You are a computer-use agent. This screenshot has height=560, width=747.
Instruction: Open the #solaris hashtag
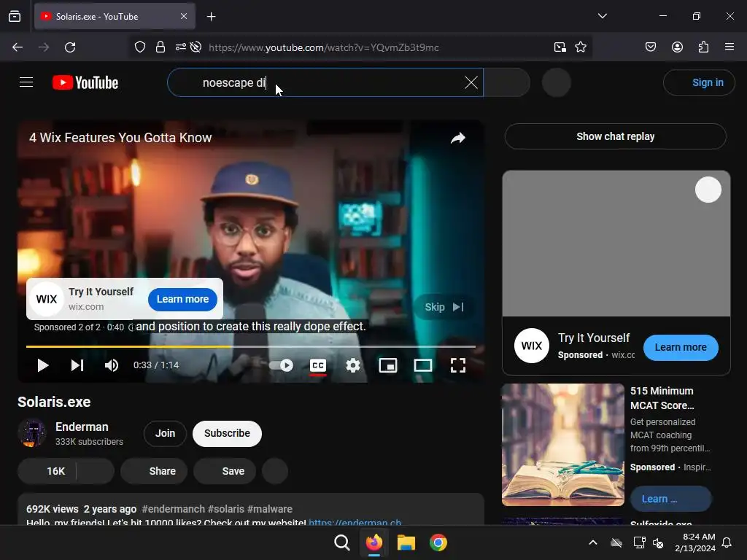[x=226, y=509]
